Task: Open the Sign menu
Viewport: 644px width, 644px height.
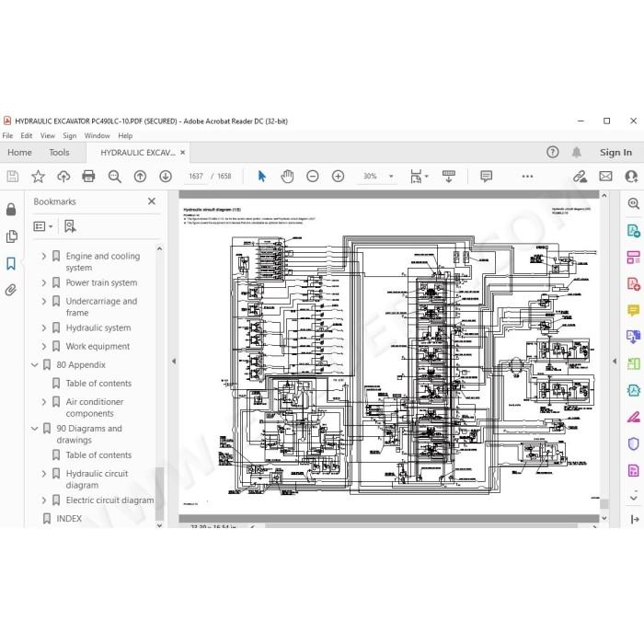Action: (x=69, y=135)
